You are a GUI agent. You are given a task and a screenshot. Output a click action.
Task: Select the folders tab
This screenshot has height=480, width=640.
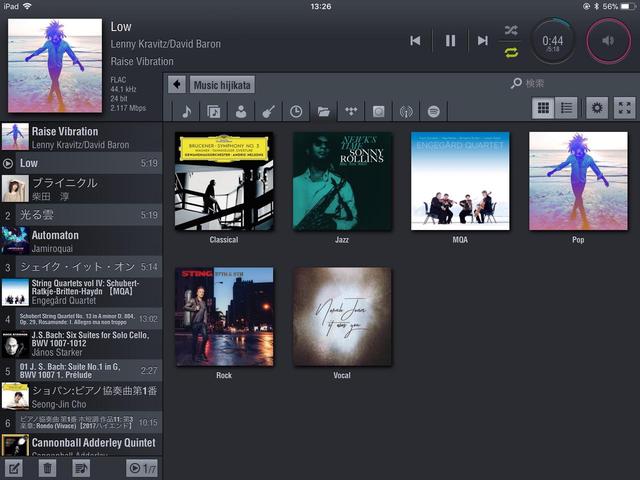pyautogui.click(x=324, y=111)
